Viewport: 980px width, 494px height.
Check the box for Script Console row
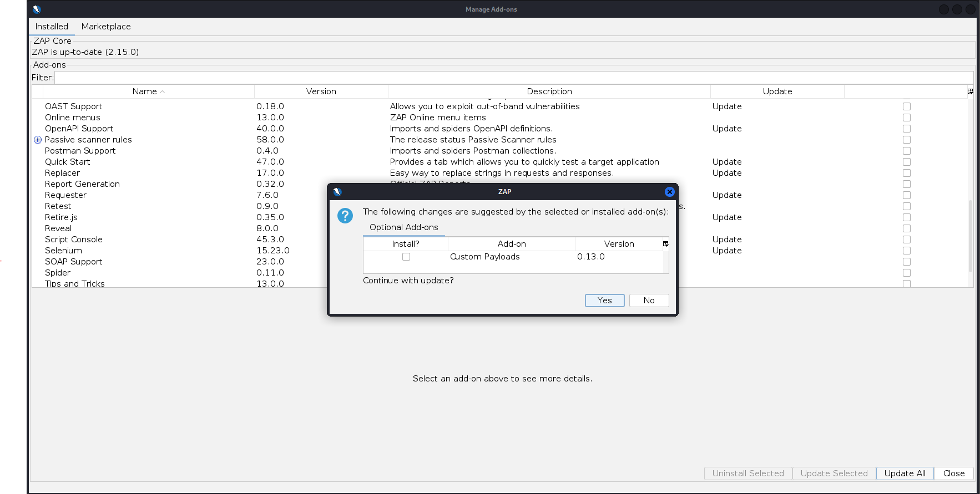click(x=907, y=240)
